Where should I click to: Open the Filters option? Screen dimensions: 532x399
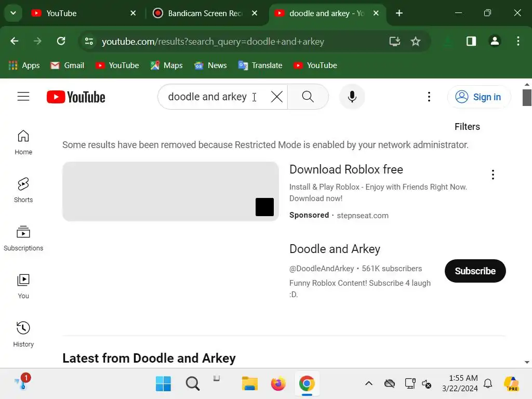tap(467, 127)
